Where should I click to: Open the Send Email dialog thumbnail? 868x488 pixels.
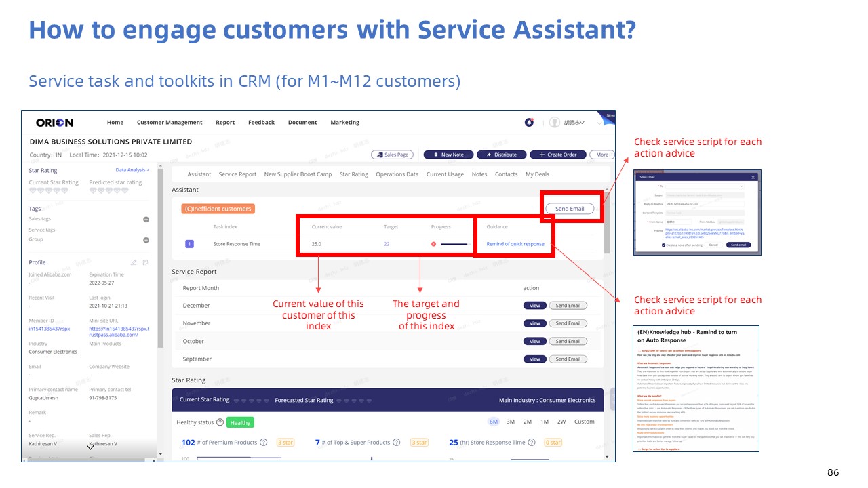(x=698, y=212)
